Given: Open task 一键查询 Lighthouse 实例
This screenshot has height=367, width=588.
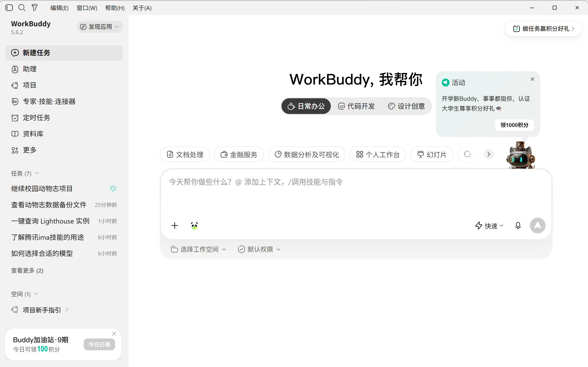Looking at the screenshot, I should [x=64, y=221].
